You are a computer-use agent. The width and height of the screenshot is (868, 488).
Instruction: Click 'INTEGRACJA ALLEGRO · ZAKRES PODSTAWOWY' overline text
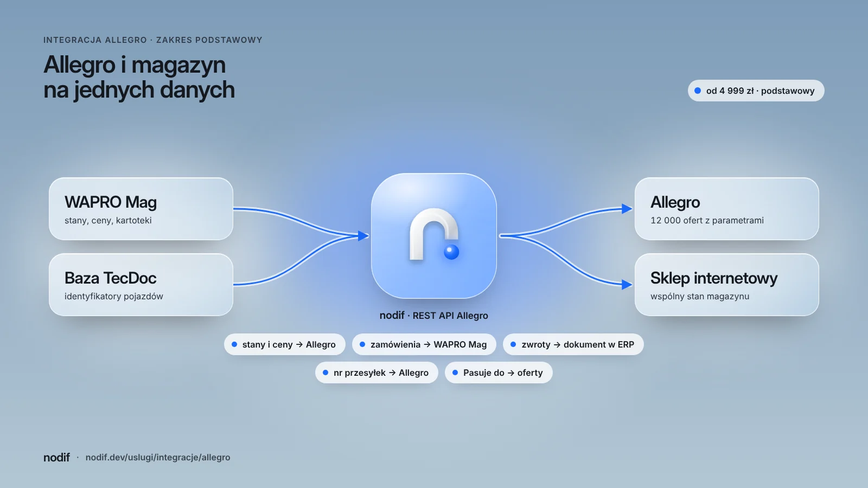(x=153, y=40)
